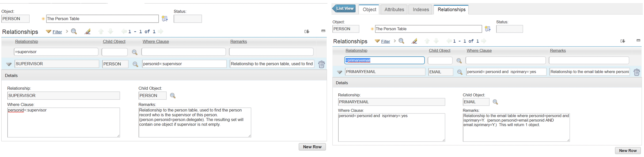The image size is (644, 157).
Task: Return to List View
Action: click(344, 9)
